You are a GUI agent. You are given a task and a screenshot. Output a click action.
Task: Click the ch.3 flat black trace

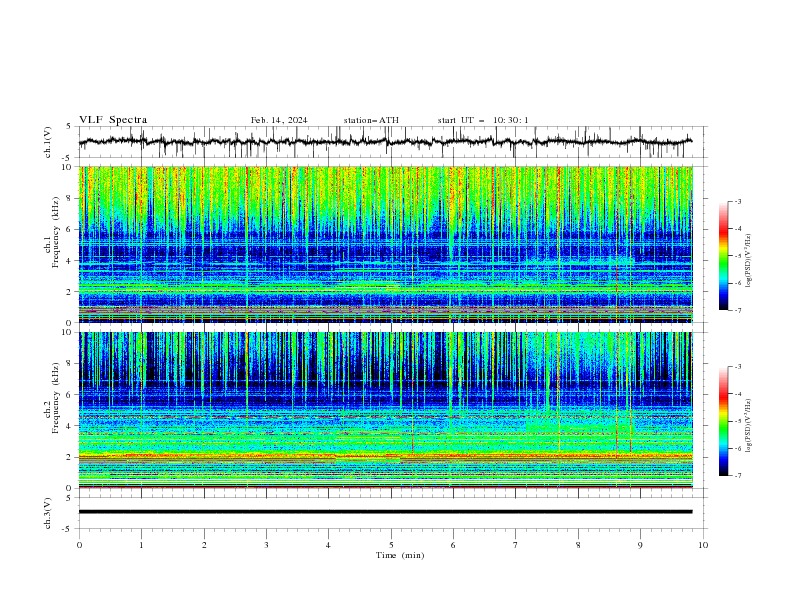point(385,512)
